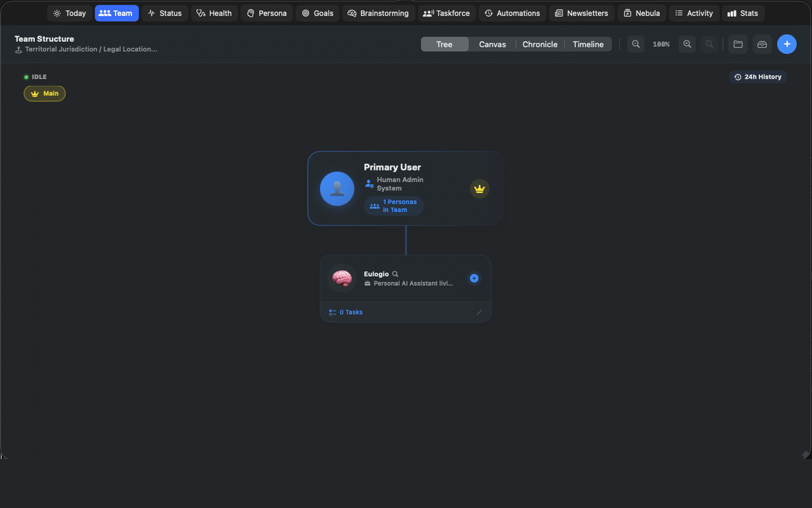Click the dimmed reset zoom magnifier icon
The width and height of the screenshot is (812, 508).
click(709, 44)
